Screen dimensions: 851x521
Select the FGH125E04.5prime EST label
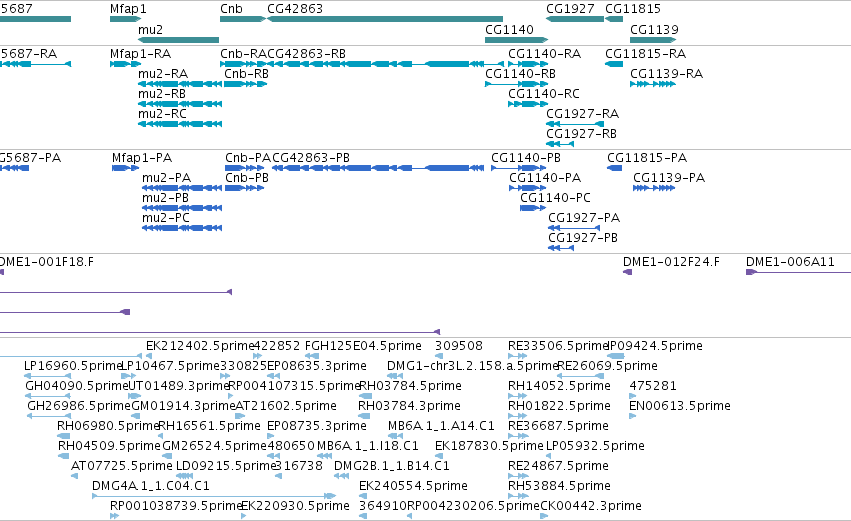coord(363,346)
